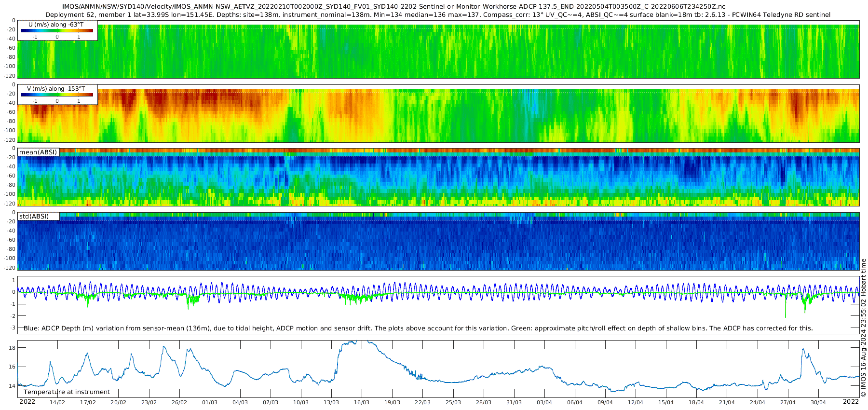Click the std(ABSI) panel label

[39, 216]
